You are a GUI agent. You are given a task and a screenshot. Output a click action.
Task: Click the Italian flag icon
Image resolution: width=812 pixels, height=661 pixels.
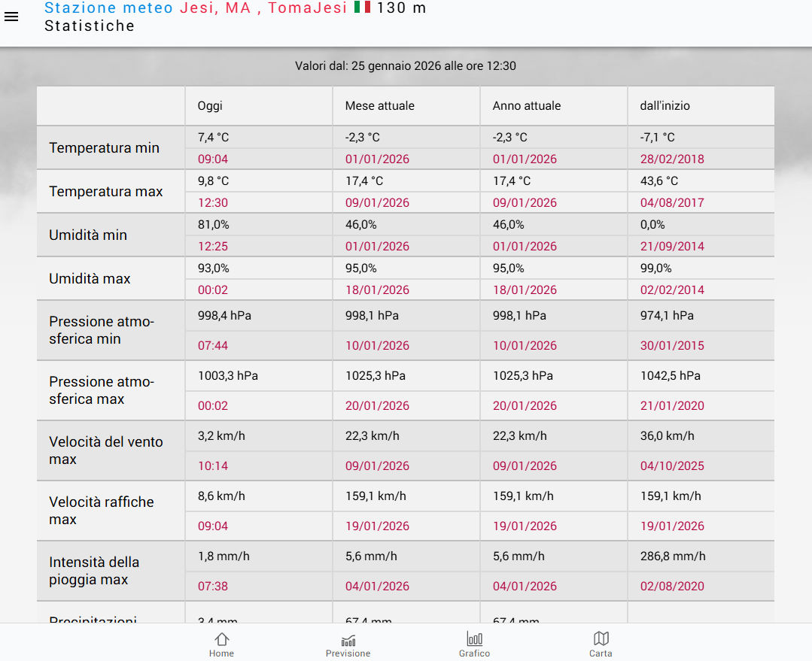[x=362, y=8]
